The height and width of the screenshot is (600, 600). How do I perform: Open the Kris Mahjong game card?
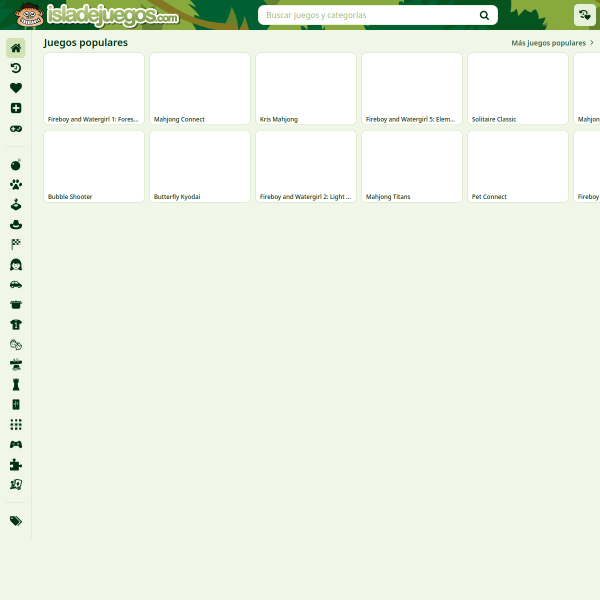click(x=306, y=88)
